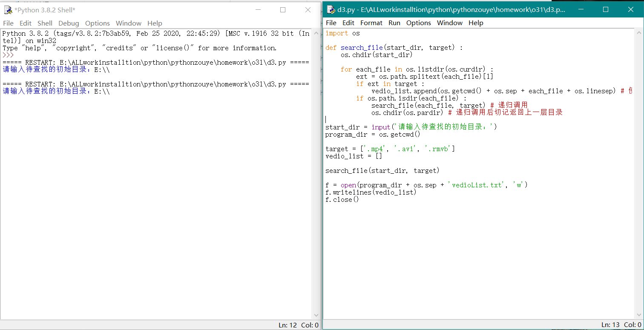Viewport: 644px width, 330px height.
Task: Click the 'f.close()' line
Action: [x=342, y=200]
